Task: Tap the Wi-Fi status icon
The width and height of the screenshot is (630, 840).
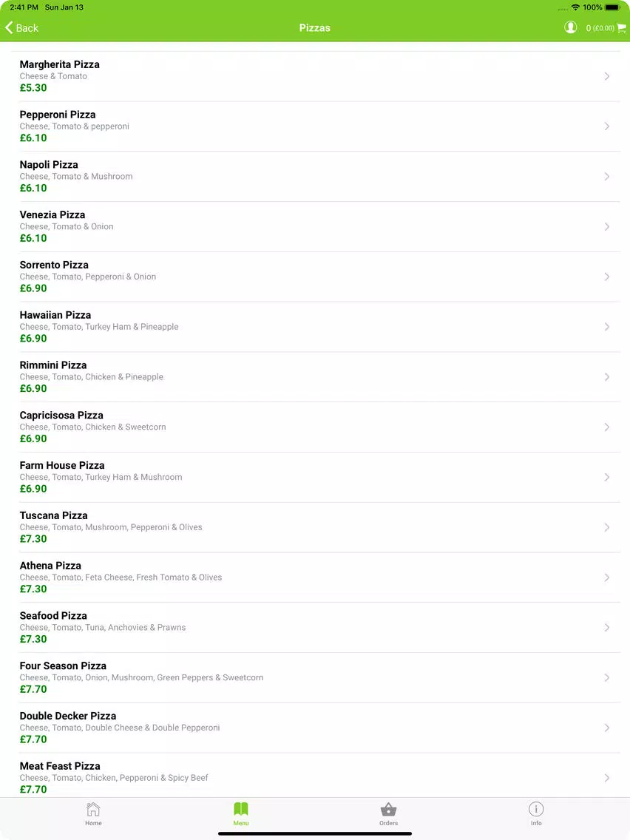Action: 575,7
